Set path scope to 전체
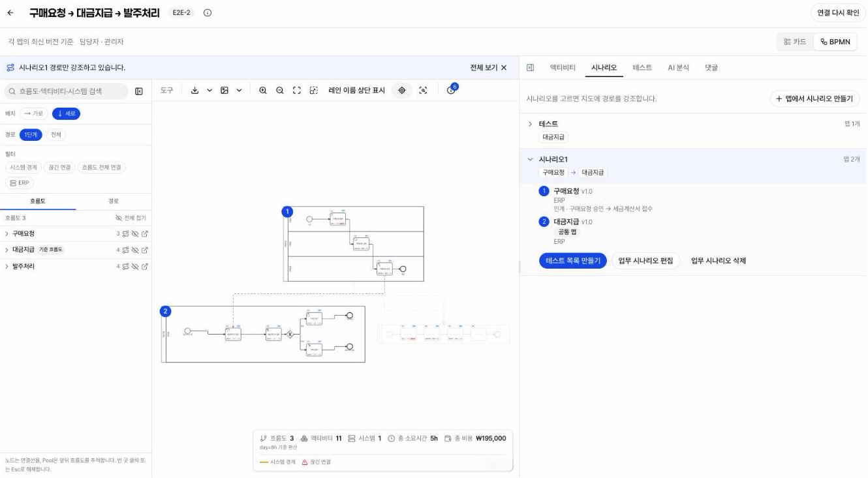868x478 pixels. coord(56,135)
